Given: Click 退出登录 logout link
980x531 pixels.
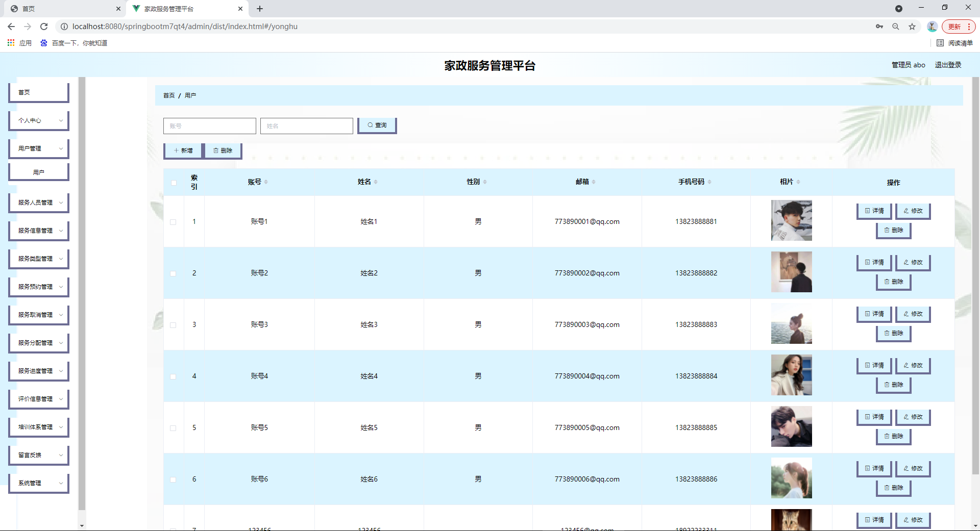Looking at the screenshot, I should coord(948,65).
